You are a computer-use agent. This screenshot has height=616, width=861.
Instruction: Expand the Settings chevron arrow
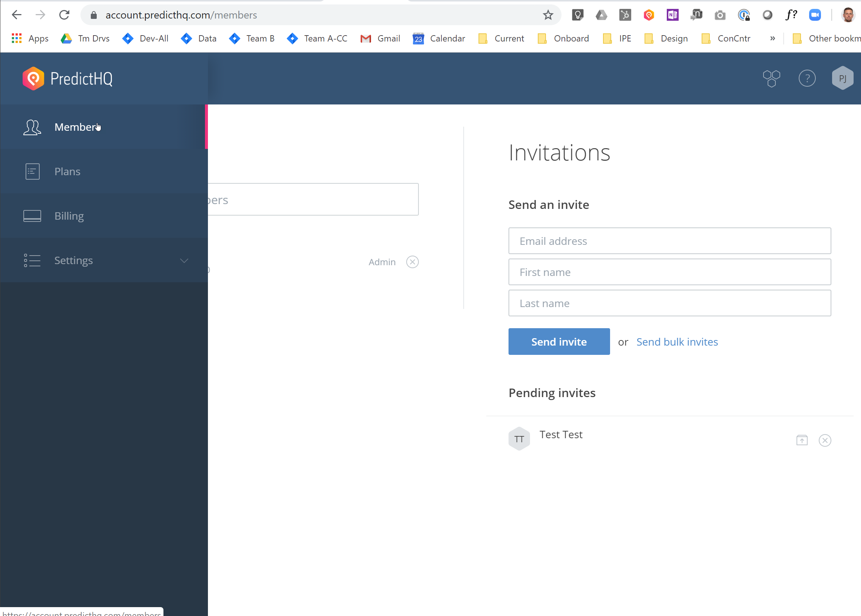tap(184, 260)
